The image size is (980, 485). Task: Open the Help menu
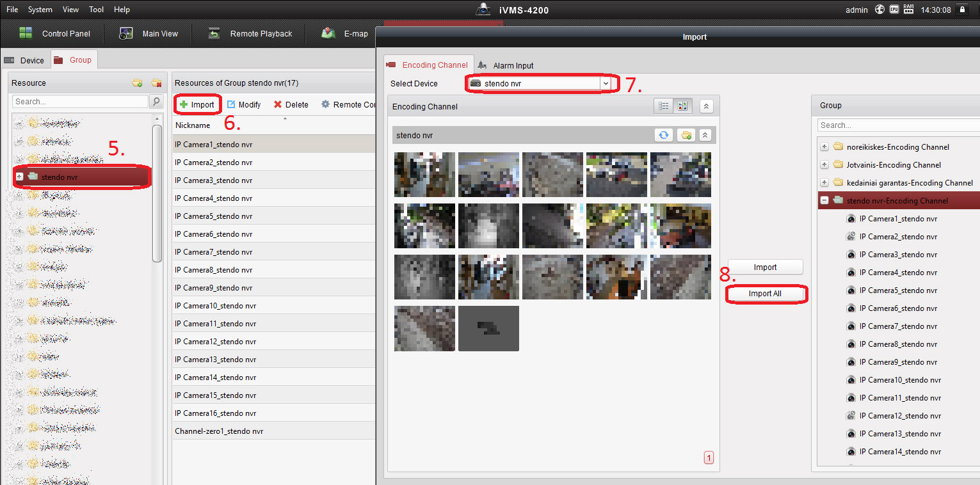(122, 10)
